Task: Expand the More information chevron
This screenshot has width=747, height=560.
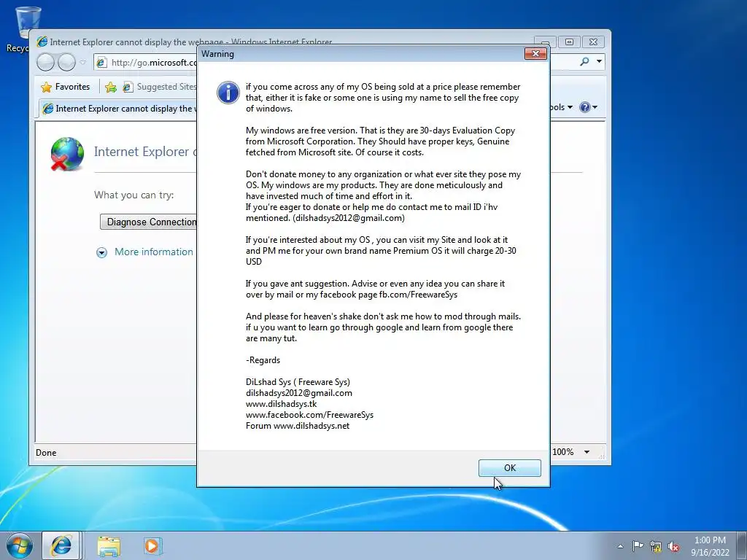Action: coord(101,252)
